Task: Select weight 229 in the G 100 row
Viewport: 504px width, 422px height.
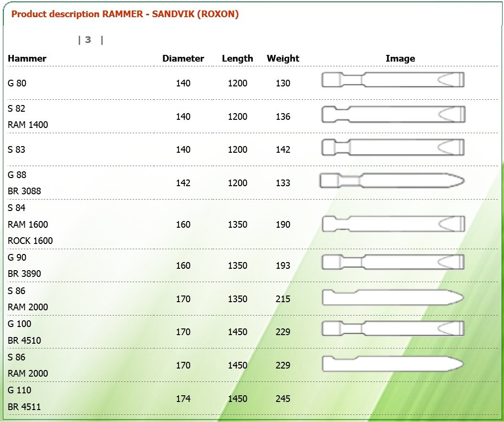Action: tap(283, 332)
